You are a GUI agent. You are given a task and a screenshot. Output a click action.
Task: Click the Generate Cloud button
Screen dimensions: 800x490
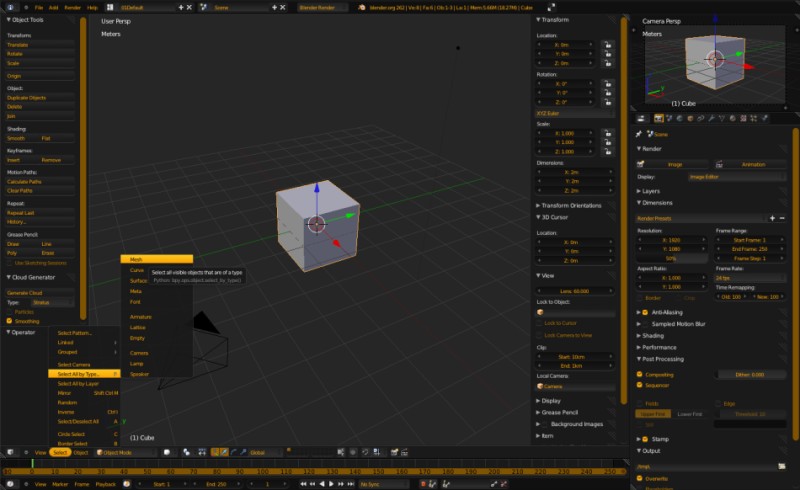tap(40, 293)
